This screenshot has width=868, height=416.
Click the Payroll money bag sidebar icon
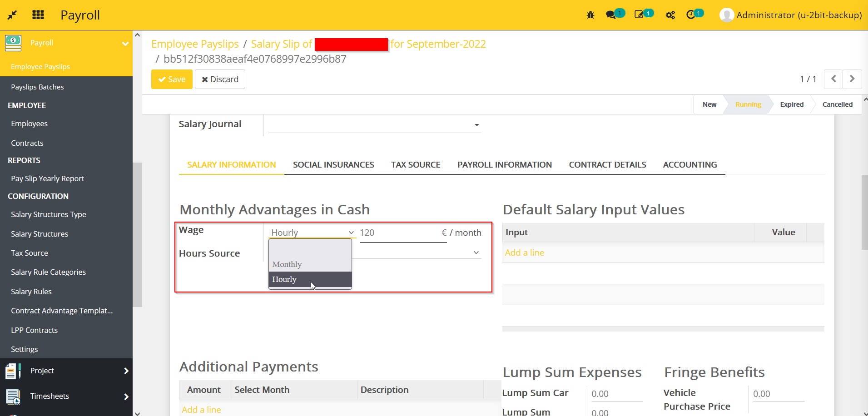click(x=13, y=43)
